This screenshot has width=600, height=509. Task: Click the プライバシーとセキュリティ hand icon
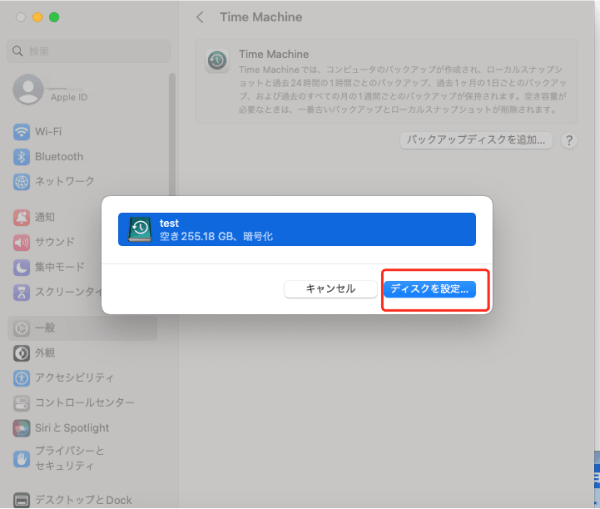21,459
